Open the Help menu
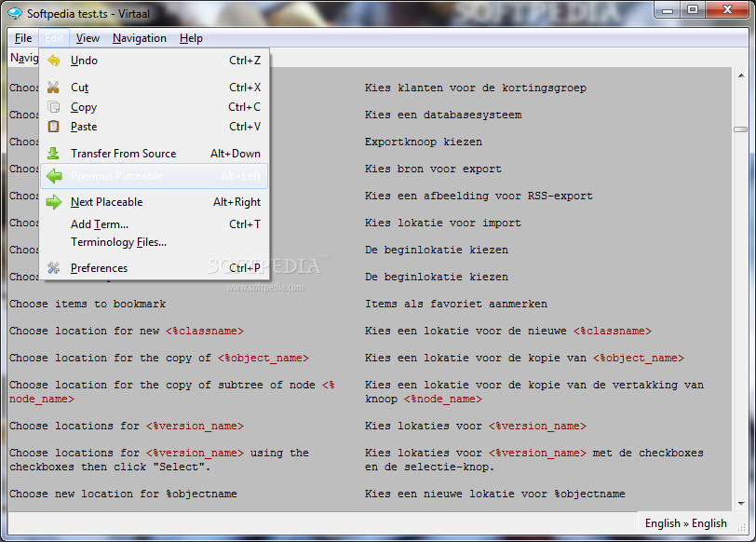The width and height of the screenshot is (756, 542). [191, 38]
